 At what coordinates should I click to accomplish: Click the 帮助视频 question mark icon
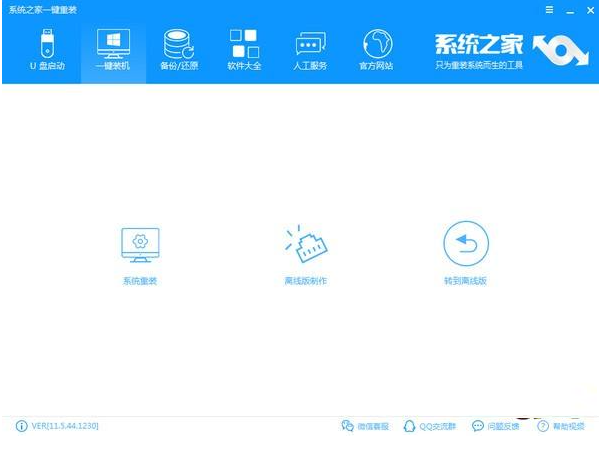(543, 426)
